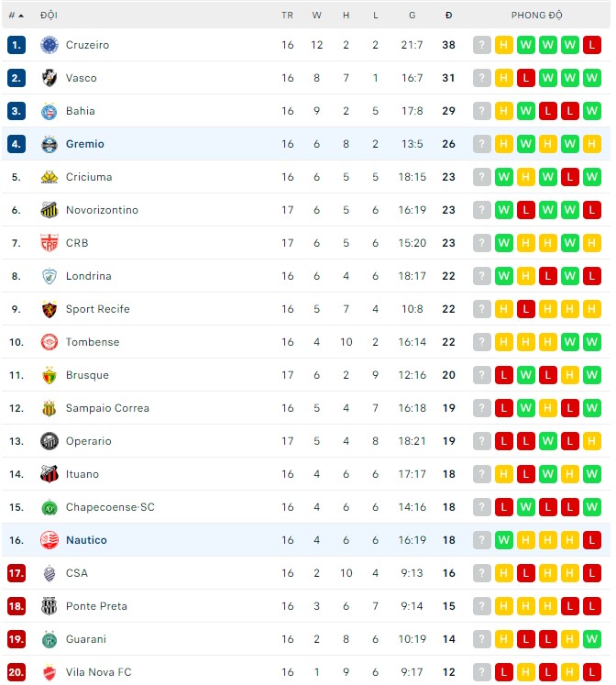
Task: Click the Vila Nova FC logo
Action: click(49, 672)
